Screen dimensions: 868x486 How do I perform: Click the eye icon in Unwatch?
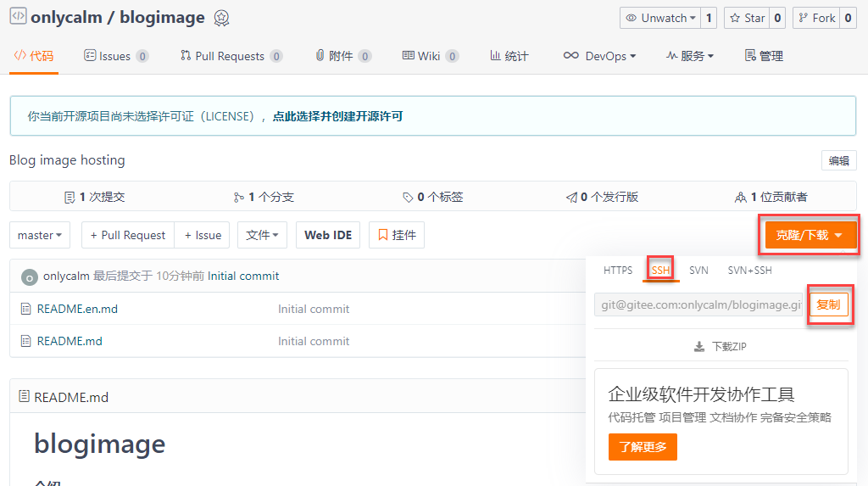click(631, 19)
